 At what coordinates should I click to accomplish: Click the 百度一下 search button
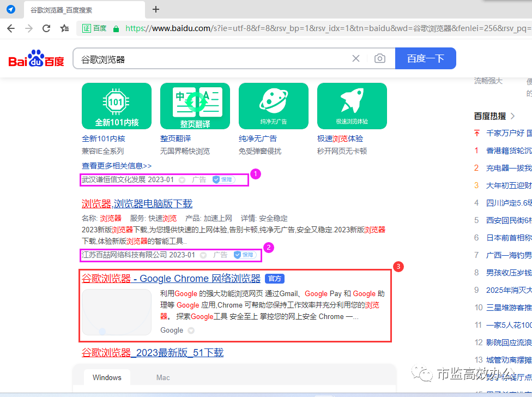[426, 58]
